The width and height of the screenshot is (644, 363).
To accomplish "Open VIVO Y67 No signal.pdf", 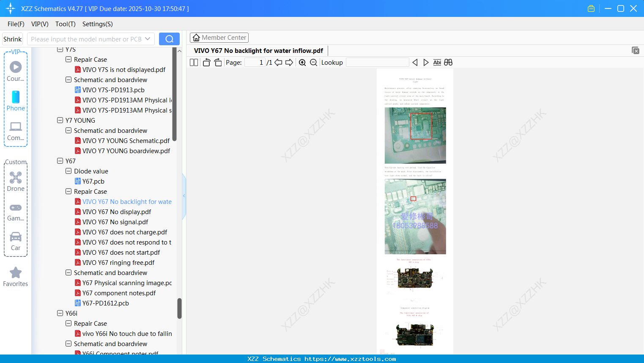I will 115,222.
